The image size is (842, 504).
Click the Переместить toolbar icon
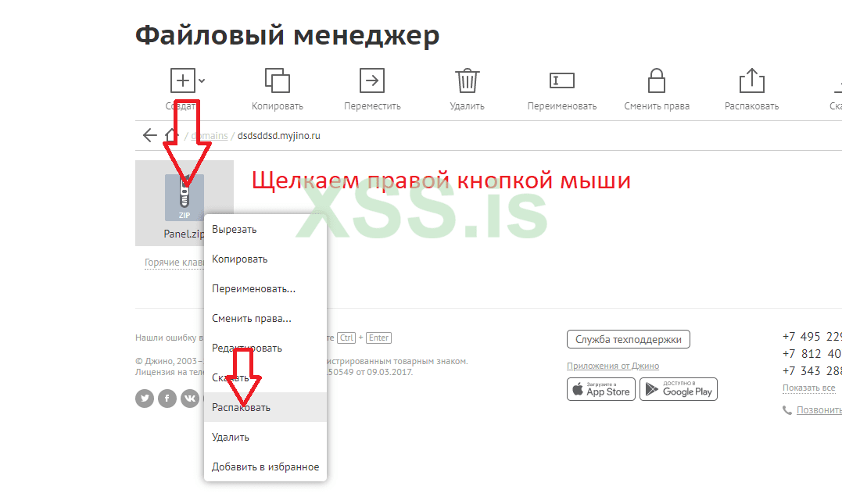(x=372, y=80)
